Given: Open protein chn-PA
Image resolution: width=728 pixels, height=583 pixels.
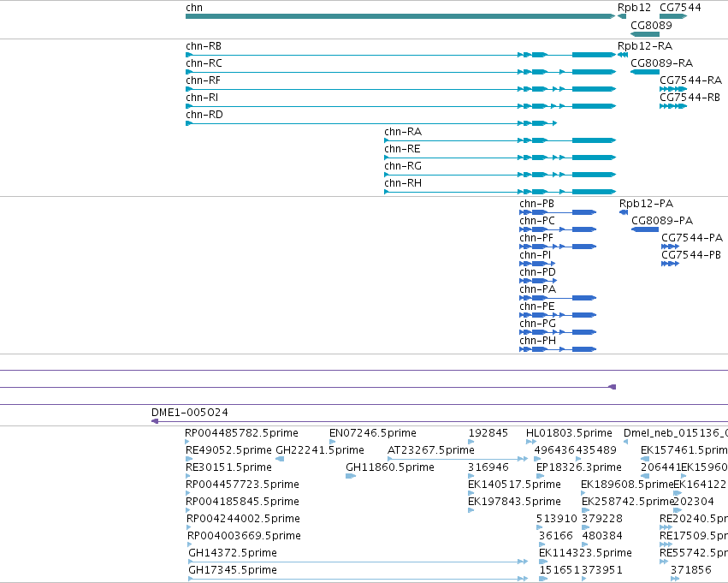Looking at the screenshot, I should point(537,290).
